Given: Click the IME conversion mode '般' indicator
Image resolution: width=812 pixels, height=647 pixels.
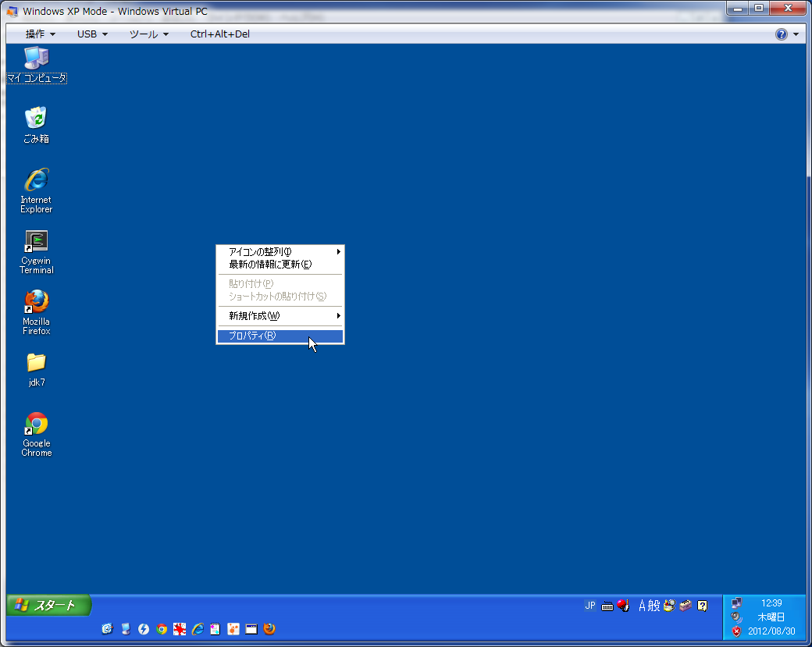Looking at the screenshot, I should click(x=654, y=606).
